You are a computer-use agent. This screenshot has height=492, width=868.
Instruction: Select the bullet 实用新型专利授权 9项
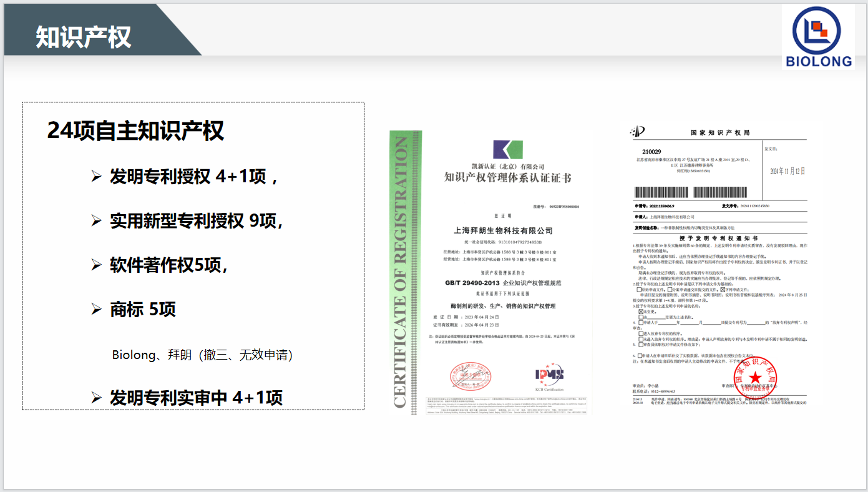pos(197,220)
